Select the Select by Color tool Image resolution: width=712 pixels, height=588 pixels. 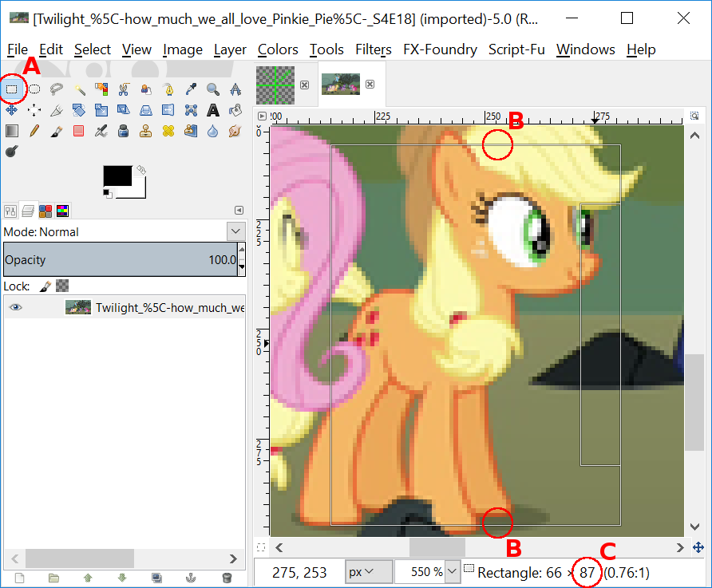pos(101,89)
